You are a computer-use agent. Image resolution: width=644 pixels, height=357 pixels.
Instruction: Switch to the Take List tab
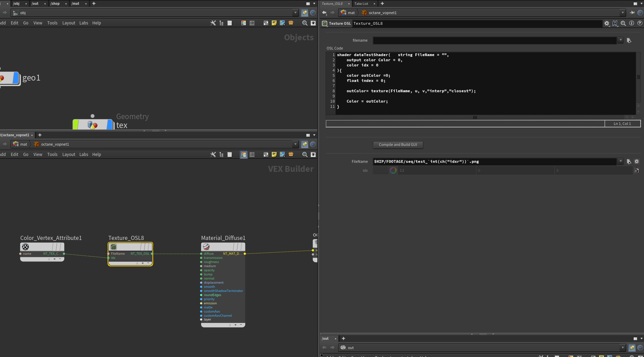coord(361,4)
